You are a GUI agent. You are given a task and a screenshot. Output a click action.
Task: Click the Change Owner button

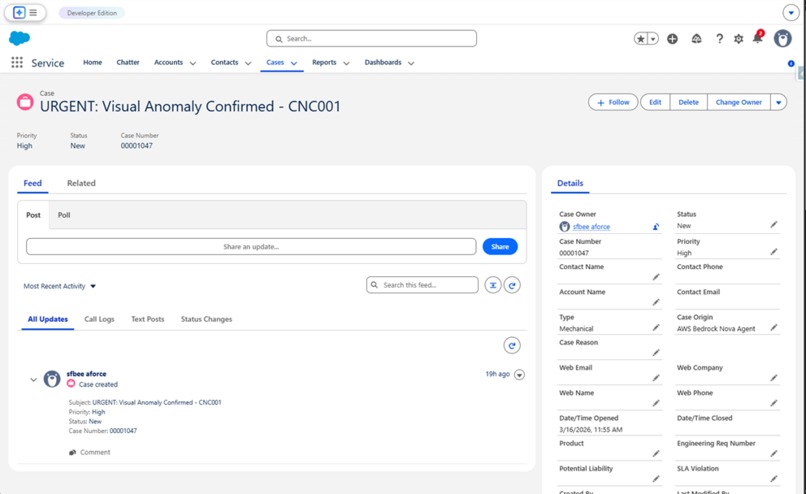click(x=739, y=102)
